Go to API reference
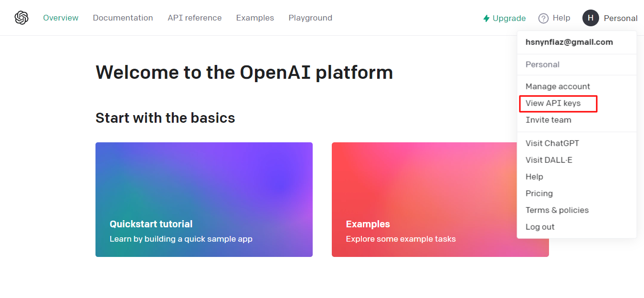Viewport: 644px width, 298px height. pos(194,18)
